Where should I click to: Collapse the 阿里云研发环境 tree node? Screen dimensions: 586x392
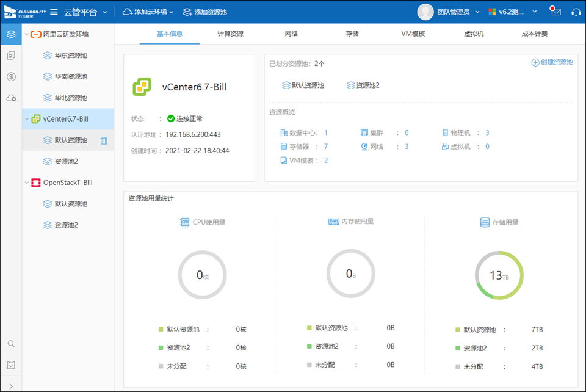(x=26, y=34)
